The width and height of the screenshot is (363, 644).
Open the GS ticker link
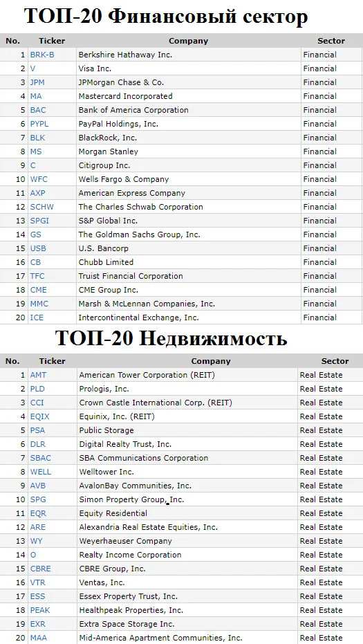pos(36,234)
